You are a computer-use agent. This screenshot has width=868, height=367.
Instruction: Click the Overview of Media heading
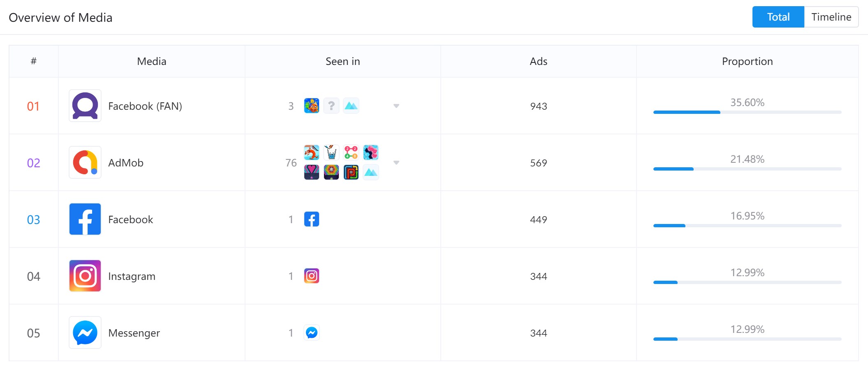[60, 18]
